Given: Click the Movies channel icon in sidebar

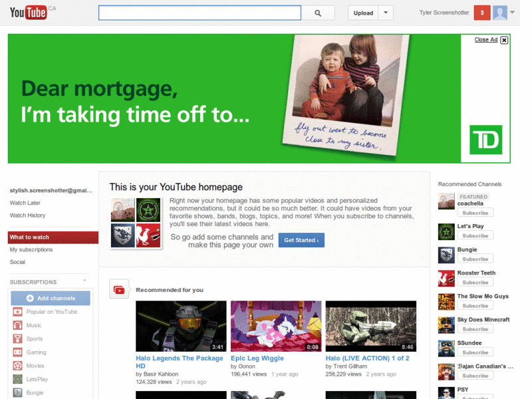Looking at the screenshot, I should (x=18, y=366).
